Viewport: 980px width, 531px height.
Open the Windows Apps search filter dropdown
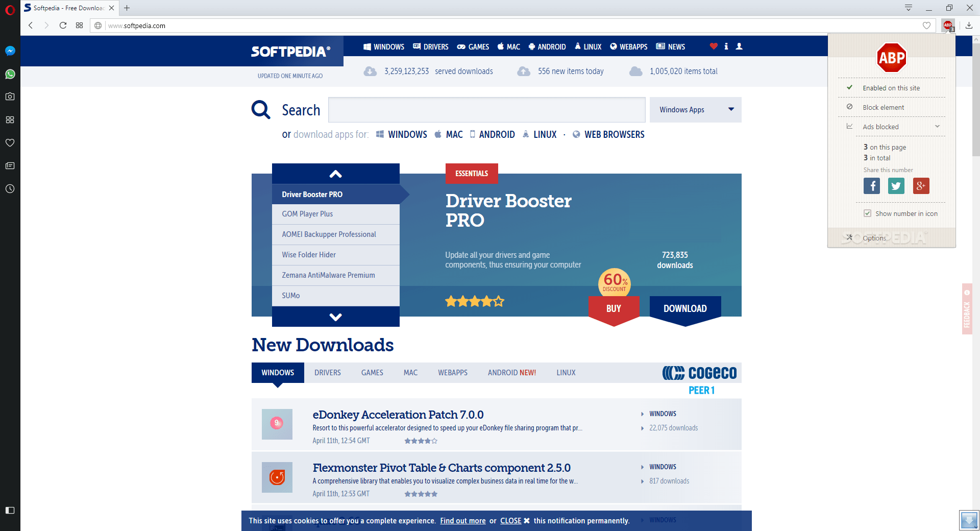click(695, 110)
